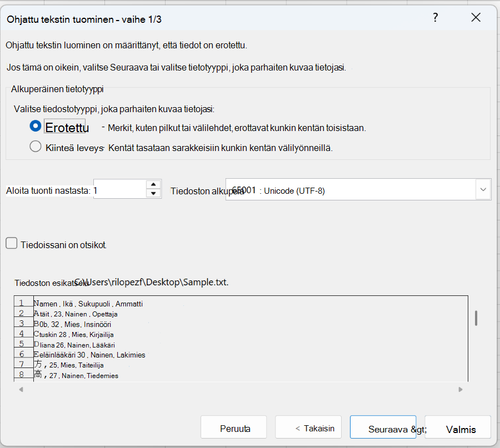Select the Kiinteä leveys radio button
Screen dimensions: 500x448
[x=36, y=147]
